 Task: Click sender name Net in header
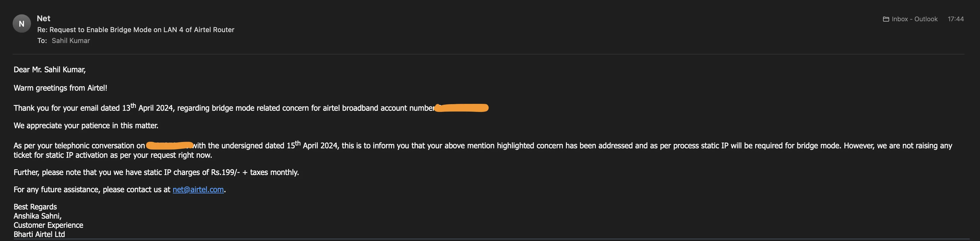(43, 18)
